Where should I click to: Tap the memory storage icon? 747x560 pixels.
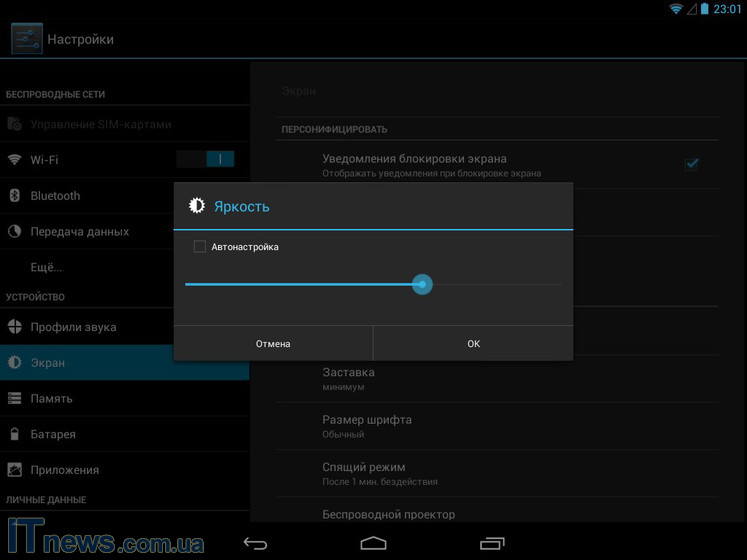coord(15,399)
